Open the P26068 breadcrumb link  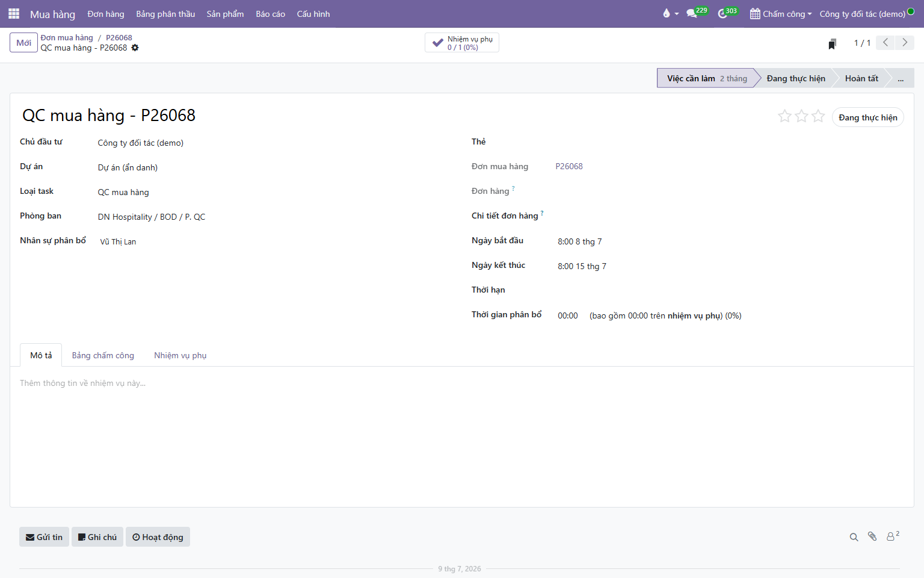(119, 37)
